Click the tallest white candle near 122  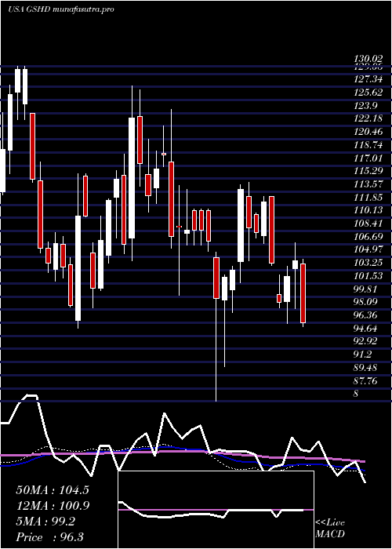pos(132,178)
